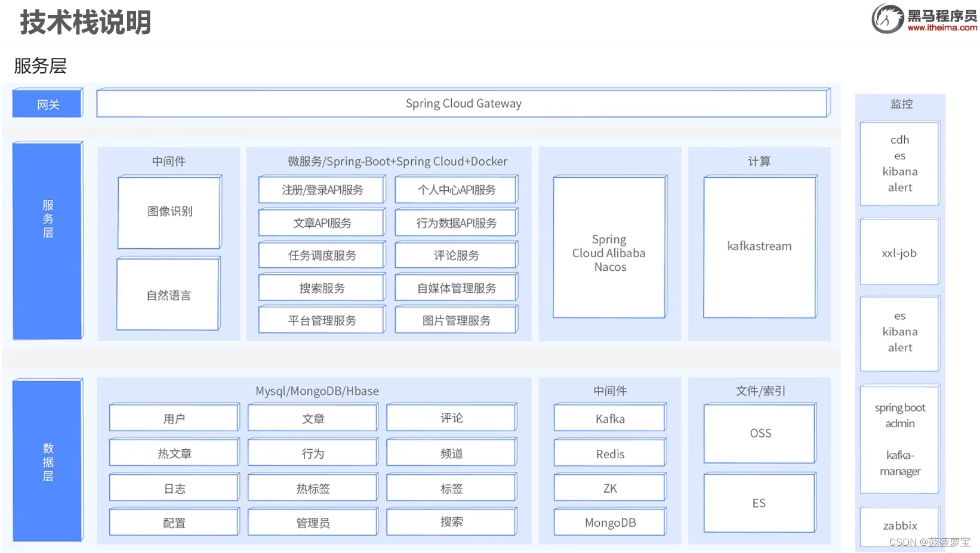The width and height of the screenshot is (980, 553).
Task: Select the 文章 data box
Action: click(313, 418)
